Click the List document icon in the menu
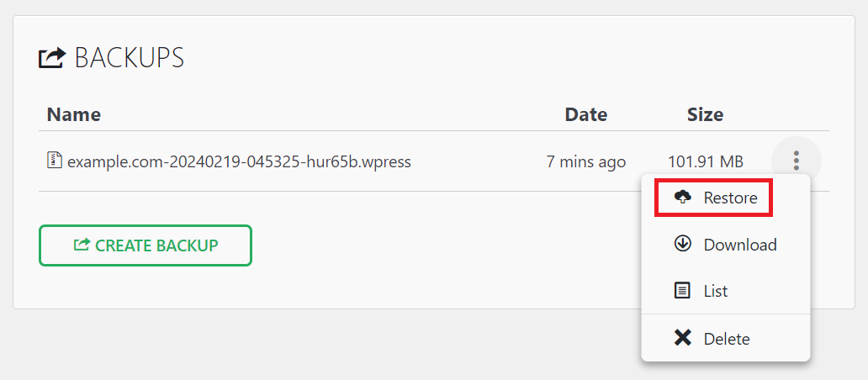 point(683,291)
